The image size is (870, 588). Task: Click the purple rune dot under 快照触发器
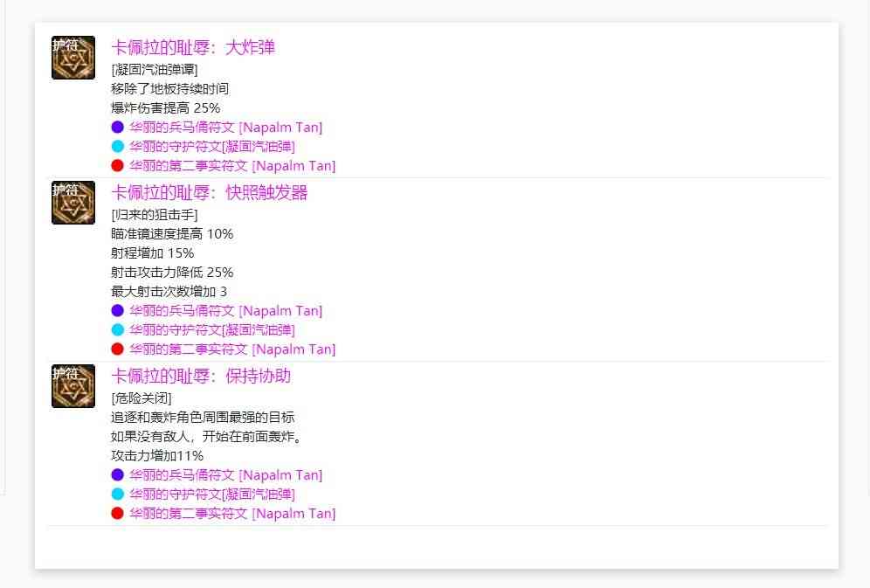118,311
